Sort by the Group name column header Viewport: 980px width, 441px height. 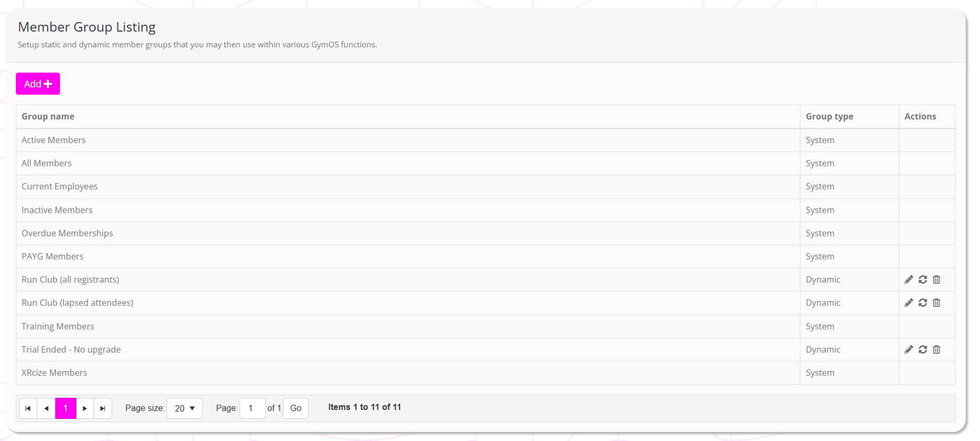point(48,116)
